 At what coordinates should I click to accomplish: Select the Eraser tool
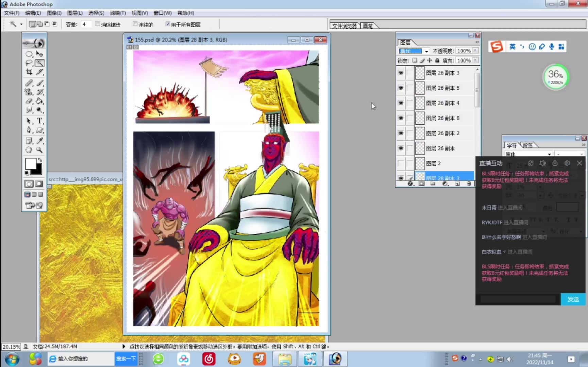click(x=29, y=101)
